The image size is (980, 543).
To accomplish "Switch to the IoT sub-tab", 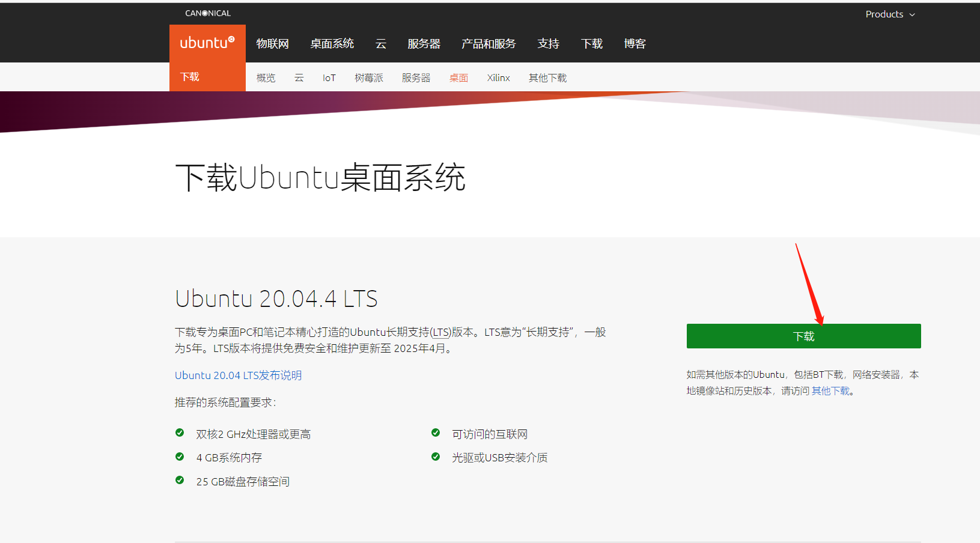I will [329, 78].
